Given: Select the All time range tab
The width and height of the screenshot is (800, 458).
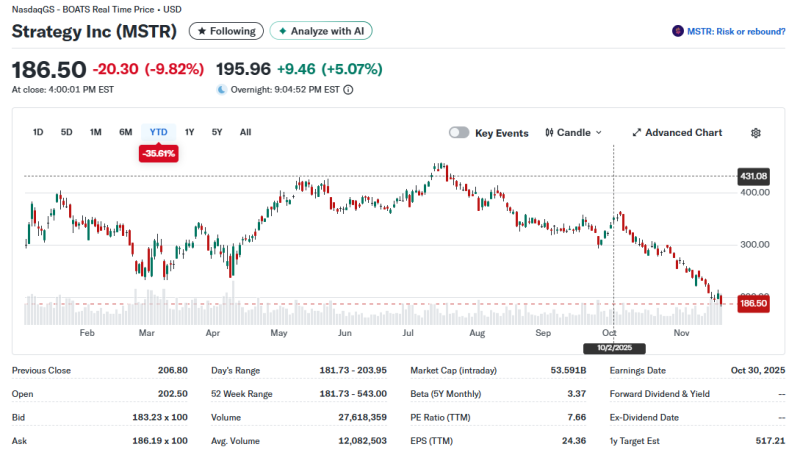Looking at the screenshot, I should [x=245, y=132].
